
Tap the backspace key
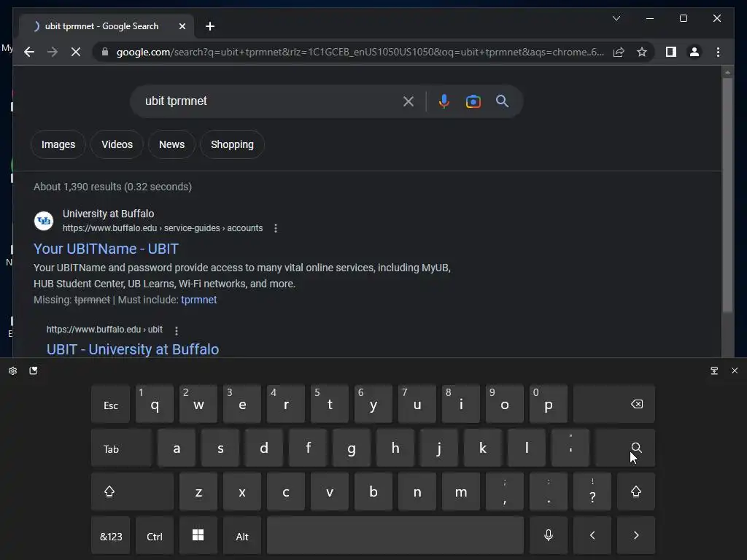(614, 404)
